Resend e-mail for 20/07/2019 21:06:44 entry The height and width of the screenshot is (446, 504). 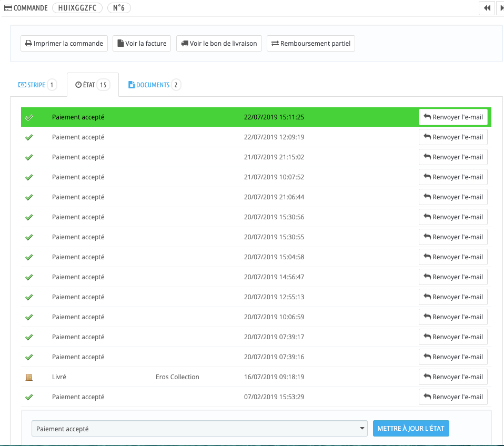pos(453,197)
